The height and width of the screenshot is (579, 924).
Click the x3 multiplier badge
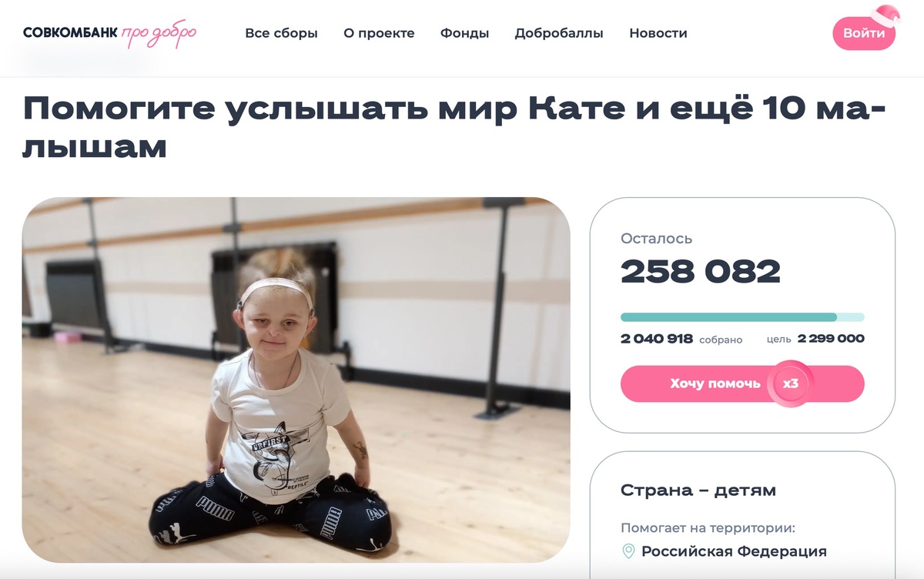(790, 383)
